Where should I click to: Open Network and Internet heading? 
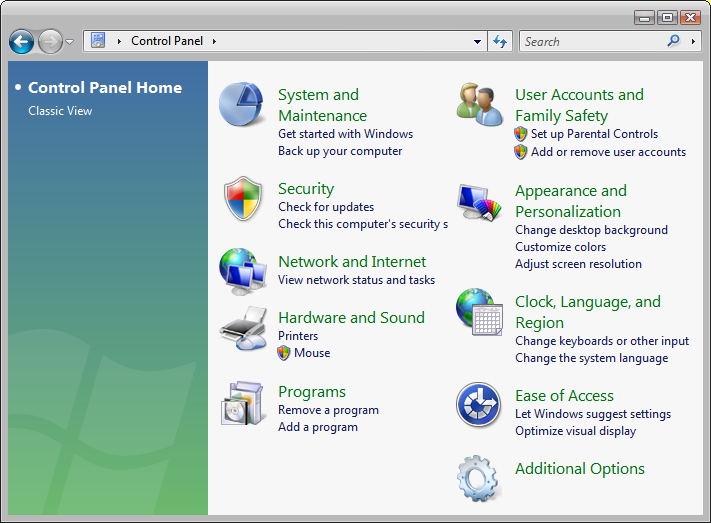tap(352, 262)
